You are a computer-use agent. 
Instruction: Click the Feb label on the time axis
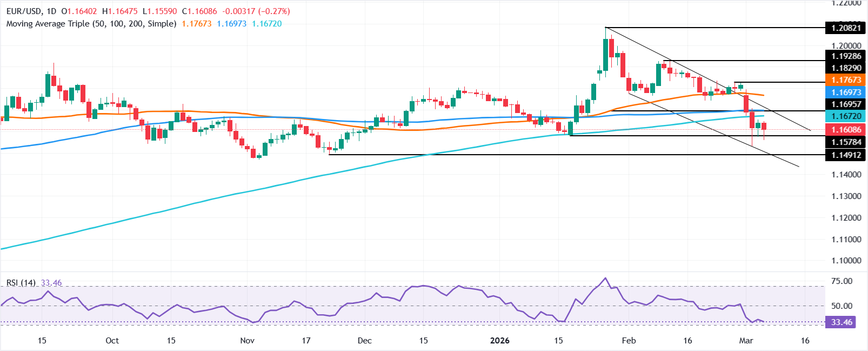629,341
